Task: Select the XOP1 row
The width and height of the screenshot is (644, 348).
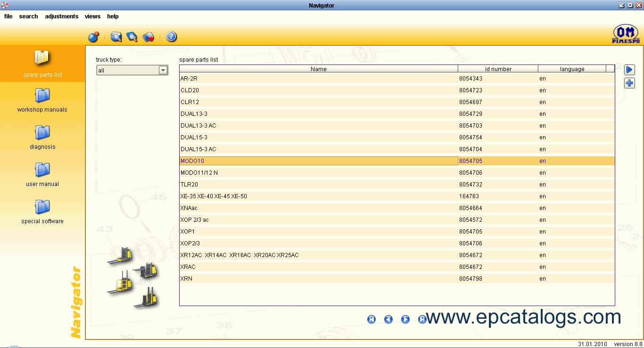Action: coord(397,232)
